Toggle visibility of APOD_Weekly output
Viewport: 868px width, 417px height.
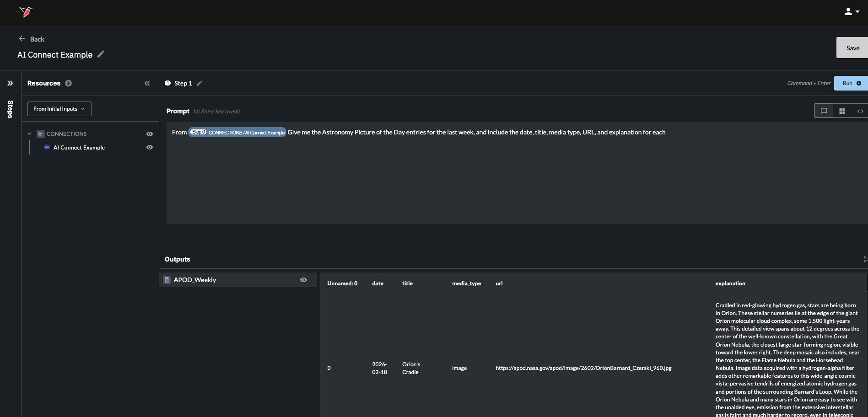pos(303,280)
